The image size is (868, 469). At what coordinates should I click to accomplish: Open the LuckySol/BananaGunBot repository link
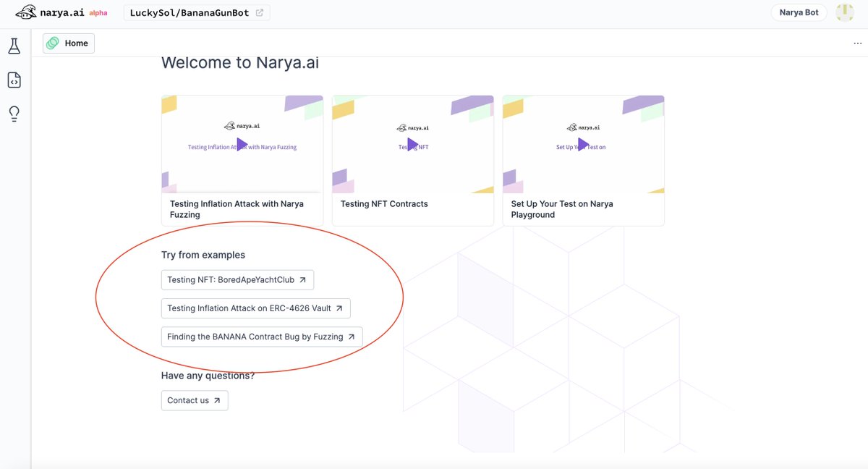(197, 12)
